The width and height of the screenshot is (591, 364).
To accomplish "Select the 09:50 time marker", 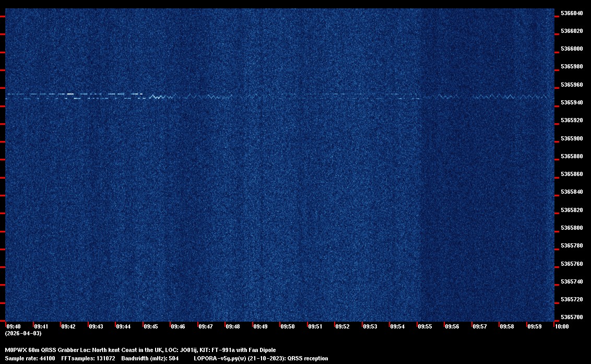I will [x=287, y=326].
